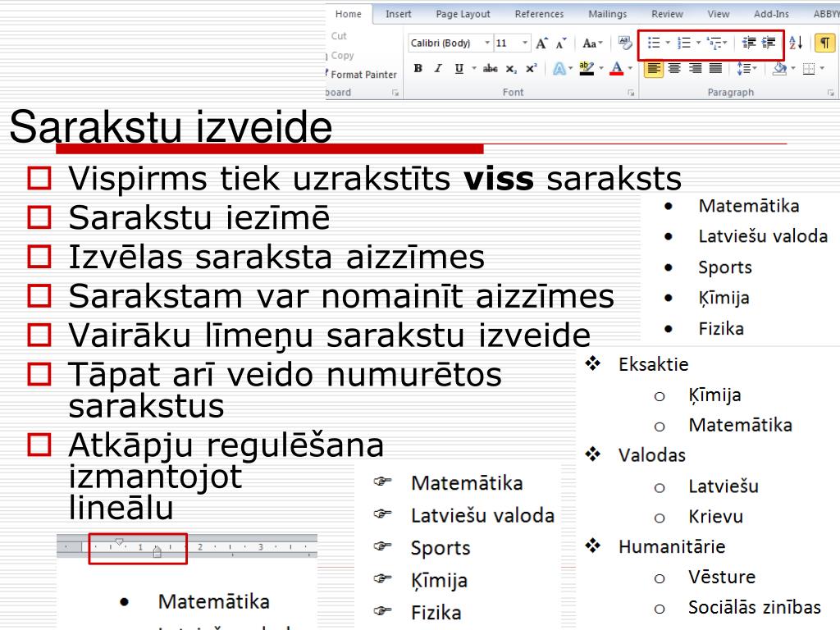Open the Mailings tab

point(608,15)
